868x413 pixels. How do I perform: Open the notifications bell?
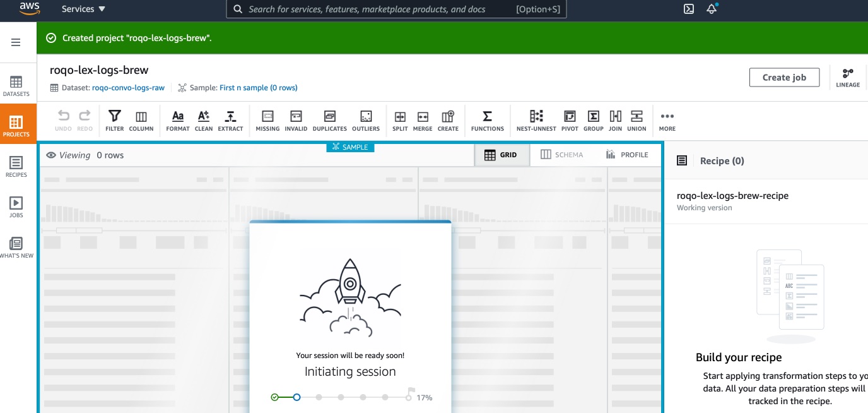click(x=712, y=9)
